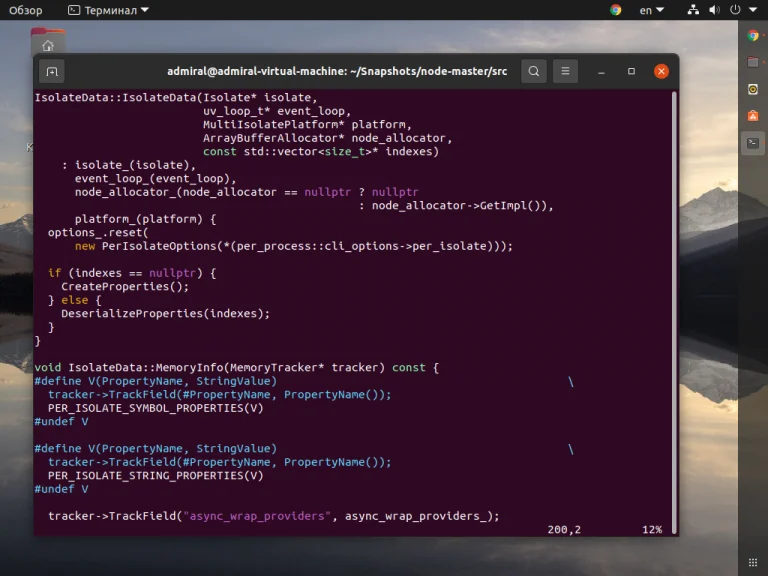768x576 pixels.
Task: Launch Chrome from the dock
Action: pos(753,35)
